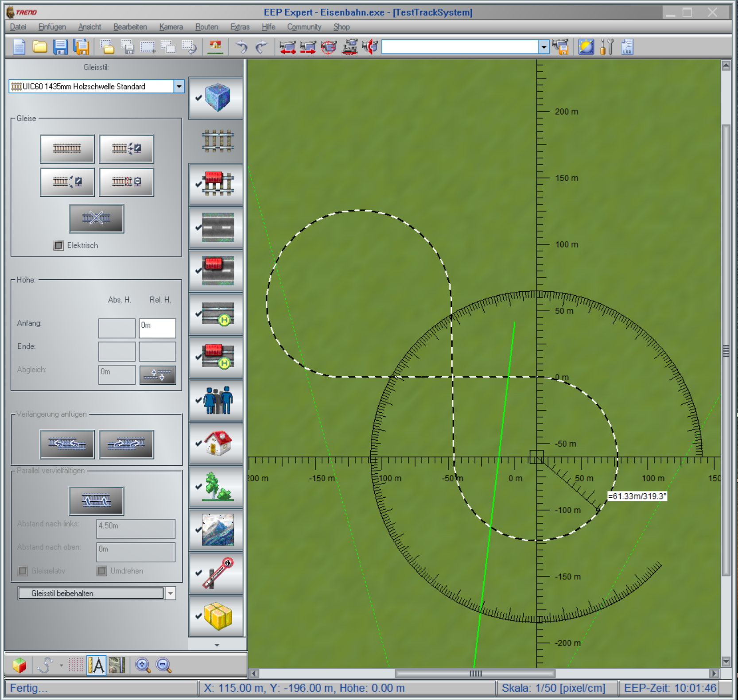
Task: Toggle visibility check for blue cube layer
Action: pyautogui.click(x=198, y=98)
